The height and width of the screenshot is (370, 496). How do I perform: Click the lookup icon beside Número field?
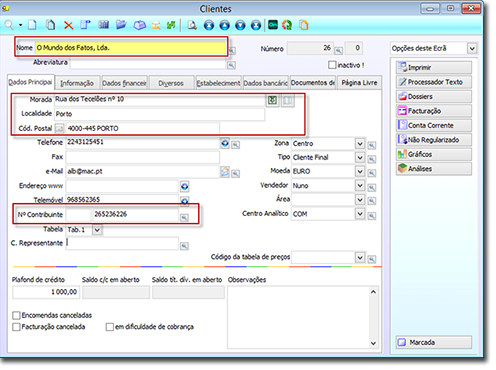tap(339, 51)
